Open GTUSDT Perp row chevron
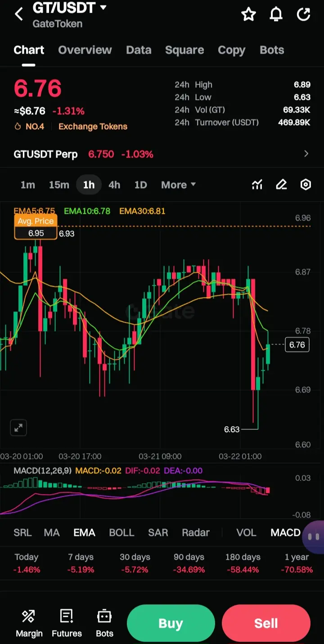Image resolution: width=324 pixels, height=644 pixels. coord(306,154)
